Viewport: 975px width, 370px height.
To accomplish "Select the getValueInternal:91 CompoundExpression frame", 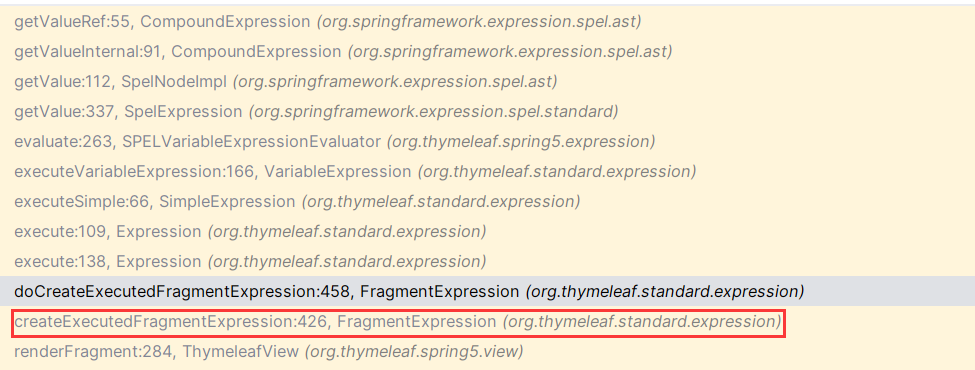I will pyautogui.click(x=488, y=52).
